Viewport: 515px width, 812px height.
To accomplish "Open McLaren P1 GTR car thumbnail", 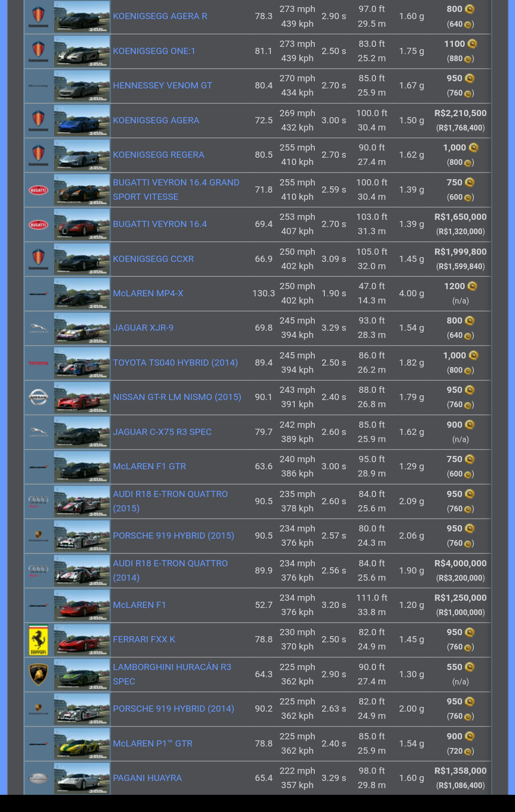I will coord(82,744).
